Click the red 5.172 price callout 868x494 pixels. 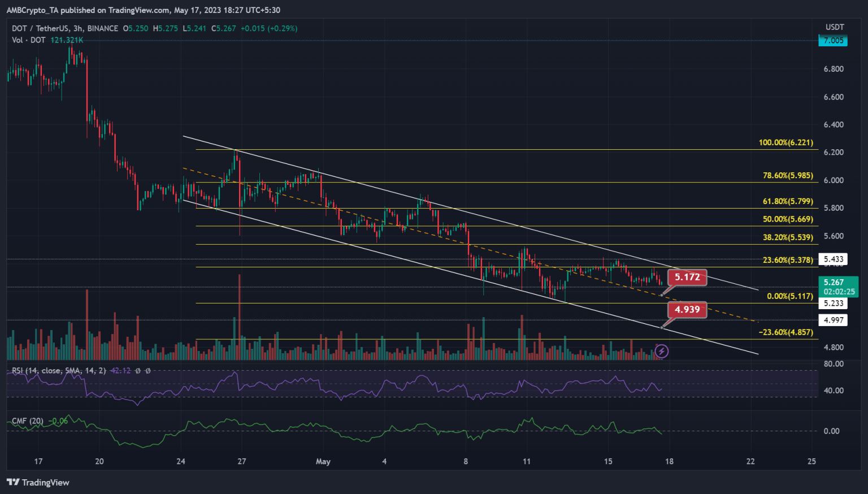pos(687,277)
